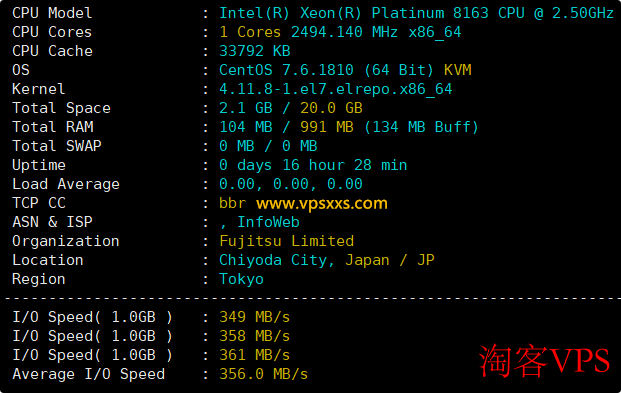Click the 'TCP CC' label
The image size is (621, 393).
click(39, 203)
